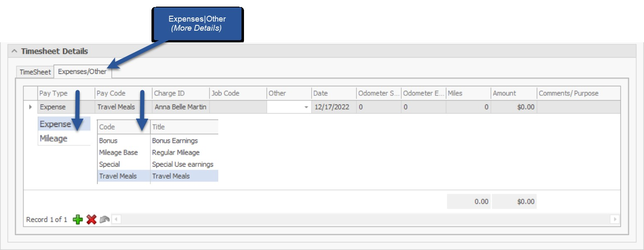
Task: Click the horizontal scrollbar right arrow
Action: pos(615,219)
